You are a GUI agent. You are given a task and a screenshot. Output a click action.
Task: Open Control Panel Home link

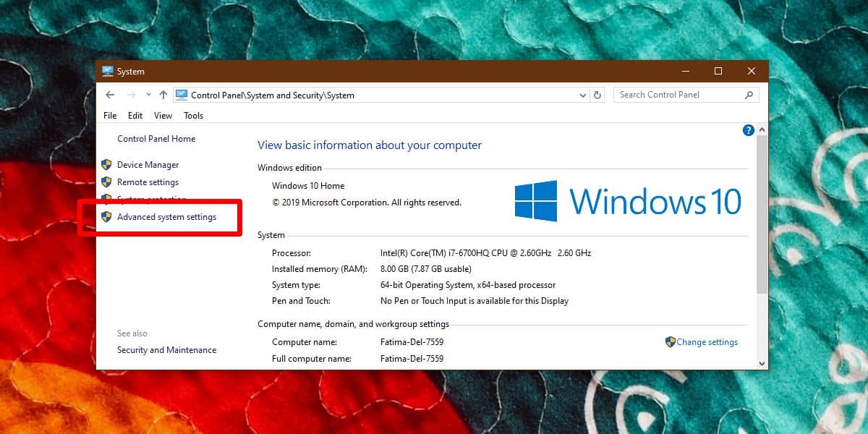(156, 139)
